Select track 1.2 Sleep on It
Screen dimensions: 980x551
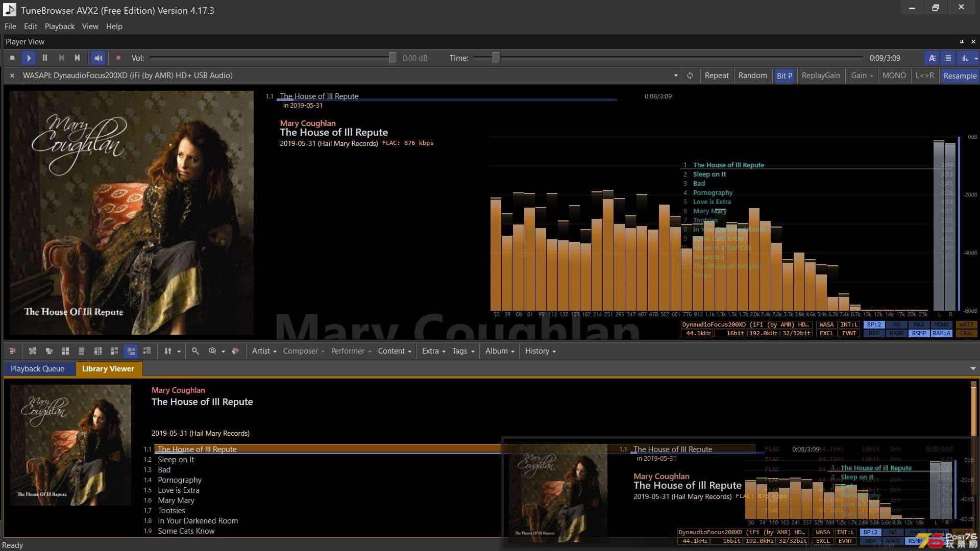[176, 460]
